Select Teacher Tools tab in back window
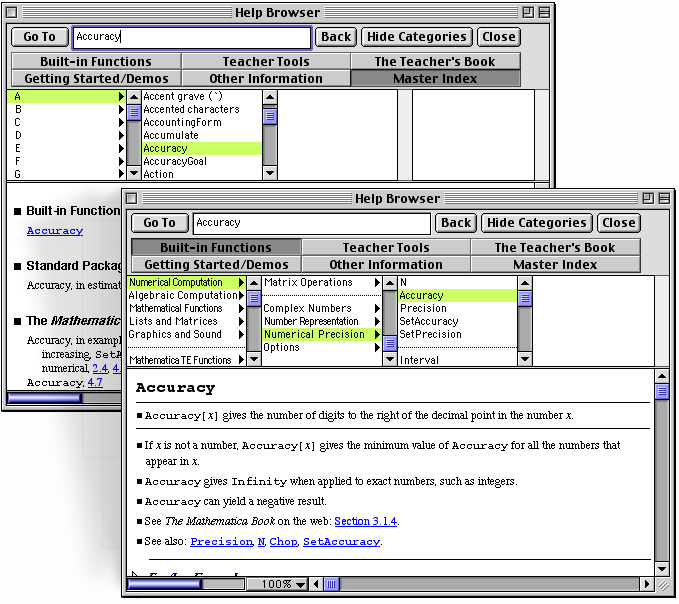Screen dimensions: 679x604 [266, 61]
